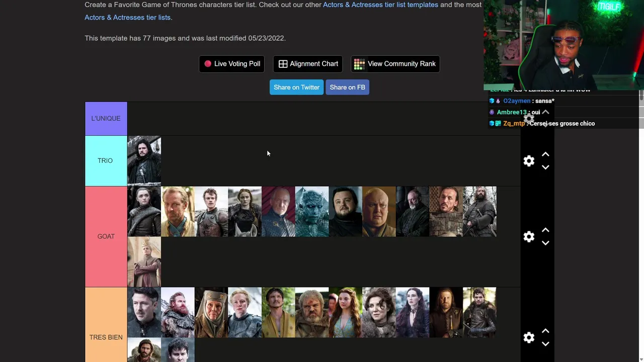
Task: Select Bronn image in GOAT tier
Action: pos(446,212)
